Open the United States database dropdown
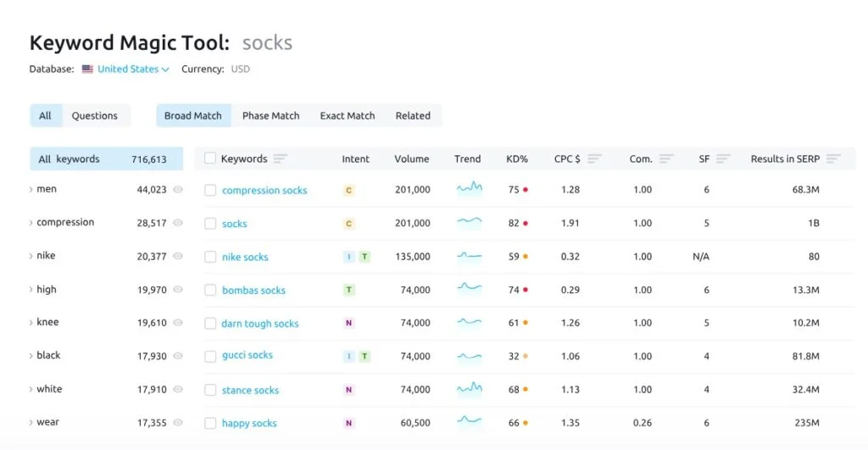The height and width of the screenshot is (450, 868). pos(133,69)
